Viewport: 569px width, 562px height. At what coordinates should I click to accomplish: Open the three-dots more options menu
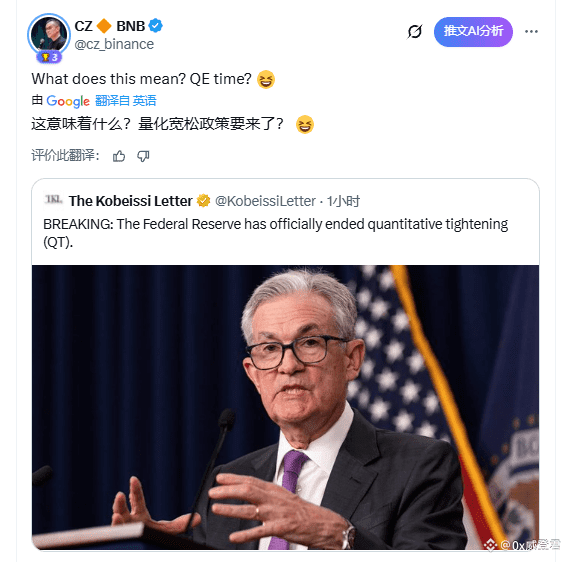[531, 32]
